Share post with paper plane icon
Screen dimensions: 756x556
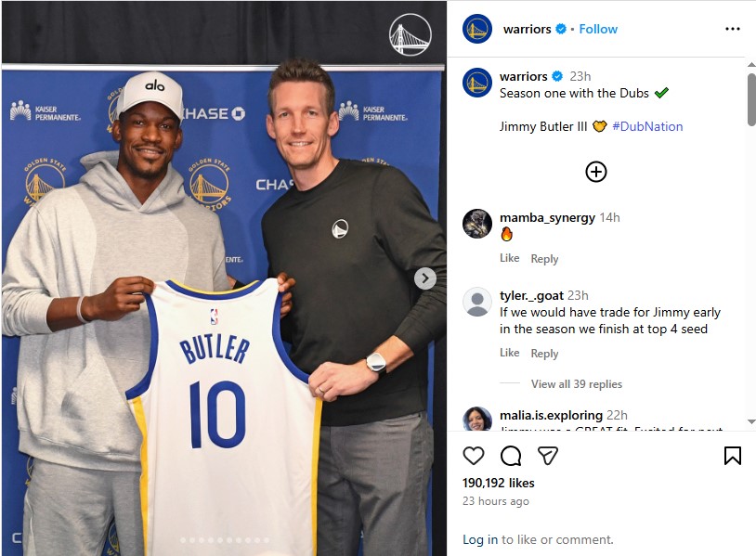(x=548, y=456)
